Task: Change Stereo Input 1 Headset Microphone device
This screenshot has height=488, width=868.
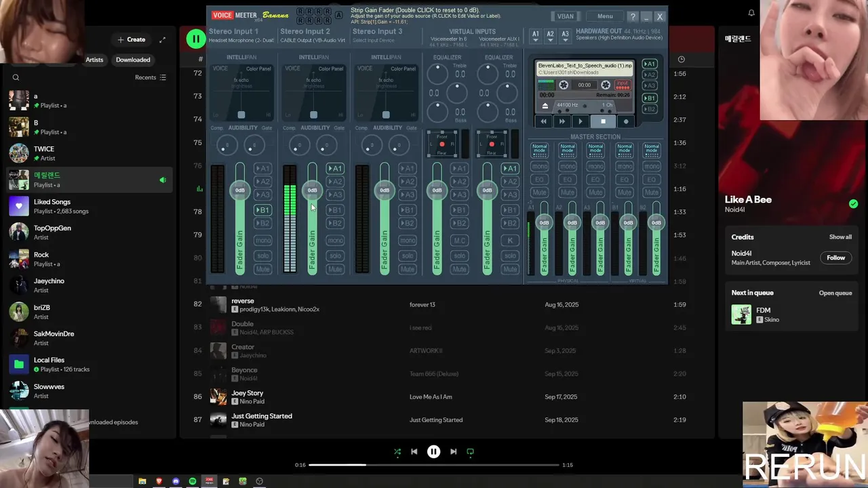Action: pos(241,40)
